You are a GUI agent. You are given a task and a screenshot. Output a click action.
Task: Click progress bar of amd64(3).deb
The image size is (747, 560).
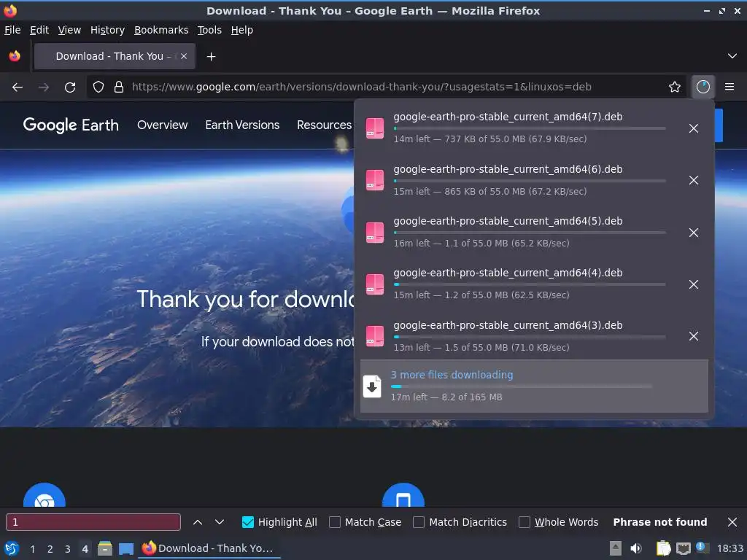530,337
